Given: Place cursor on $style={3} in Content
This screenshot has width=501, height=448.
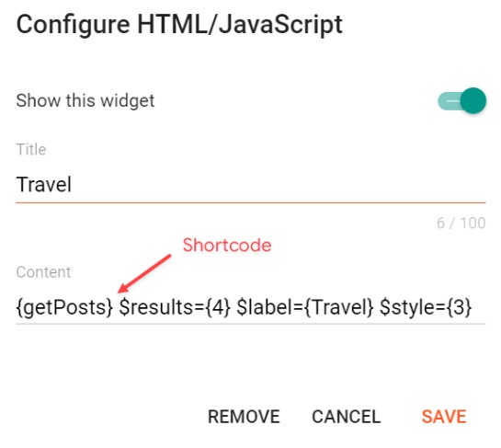Looking at the screenshot, I should 426,307.
